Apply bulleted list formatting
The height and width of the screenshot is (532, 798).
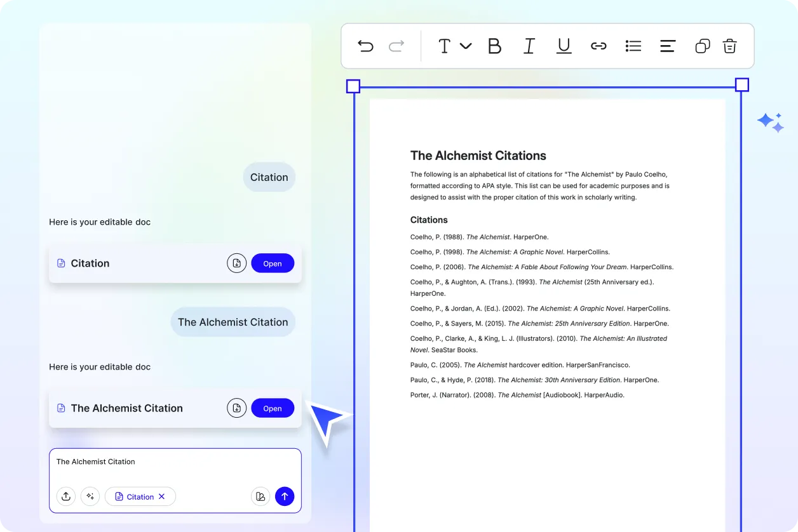point(633,46)
